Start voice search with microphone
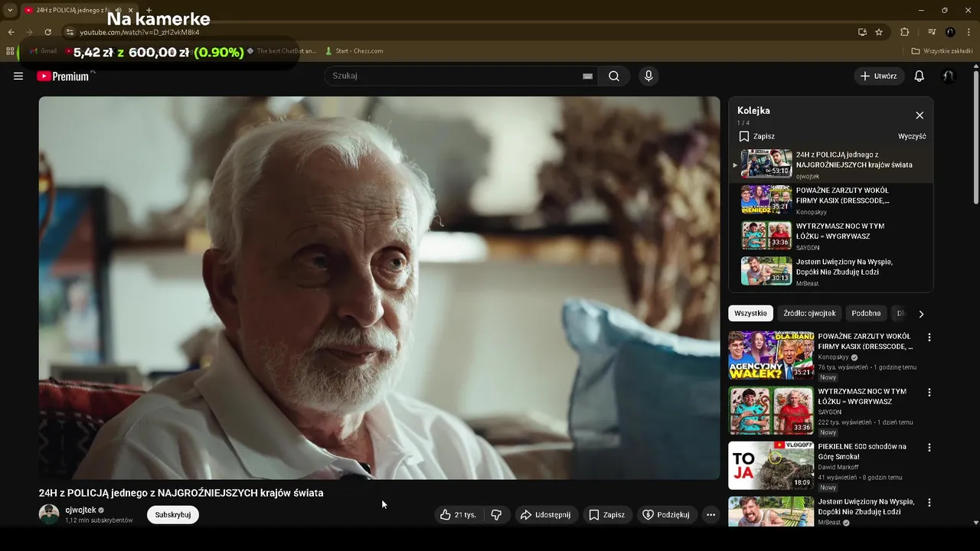 [x=648, y=76]
